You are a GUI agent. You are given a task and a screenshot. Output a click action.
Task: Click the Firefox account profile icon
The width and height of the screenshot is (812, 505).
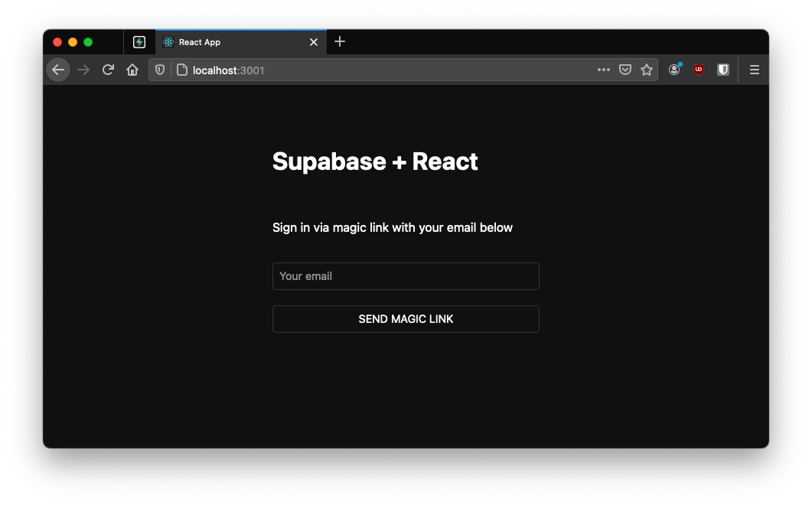pyautogui.click(x=674, y=69)
